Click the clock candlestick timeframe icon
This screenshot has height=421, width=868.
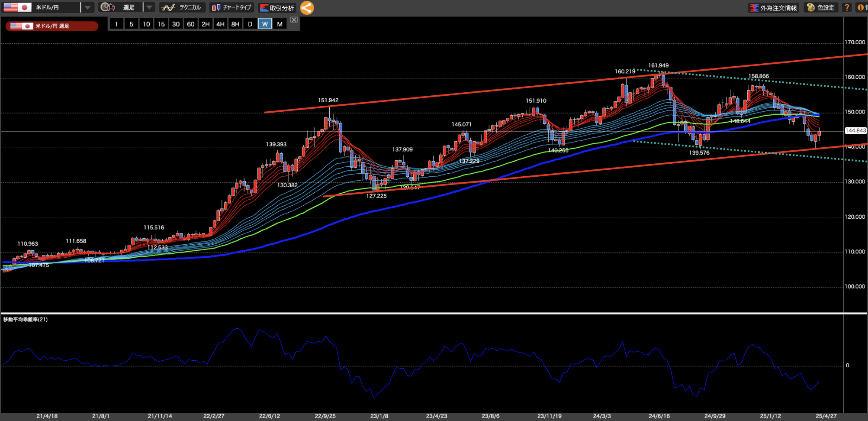click(x=108, y=7)
